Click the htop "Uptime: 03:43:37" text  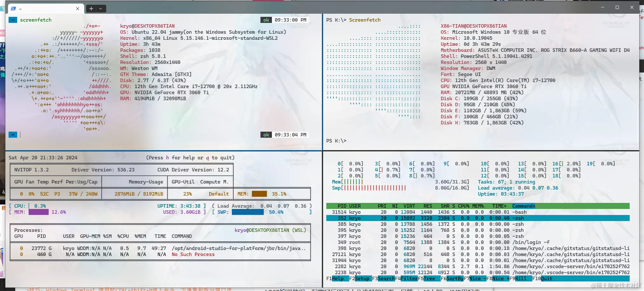(x=501, y=194)
